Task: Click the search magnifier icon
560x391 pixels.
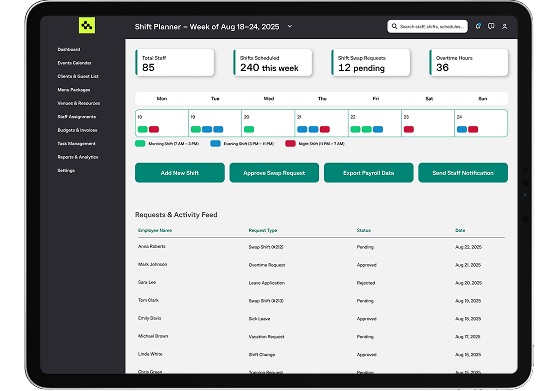Action: 394,26
